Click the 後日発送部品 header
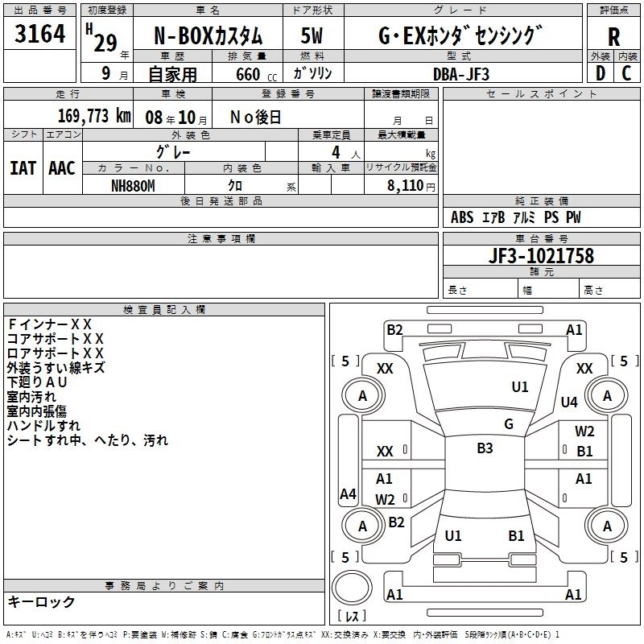This screenshot has width=644, height=644. (221, 200)
